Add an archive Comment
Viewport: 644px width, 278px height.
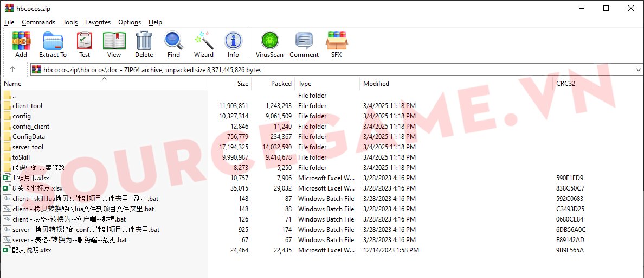pos(304,44)
